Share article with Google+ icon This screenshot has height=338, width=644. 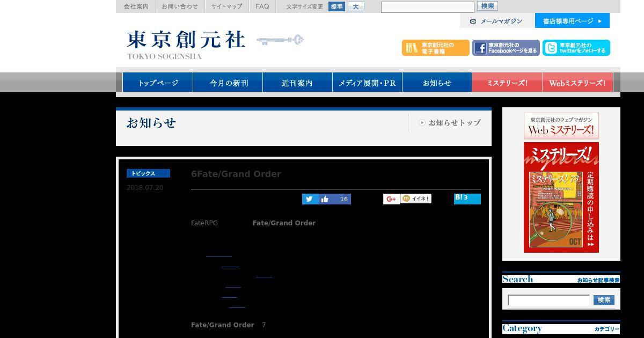click(391, 199)
